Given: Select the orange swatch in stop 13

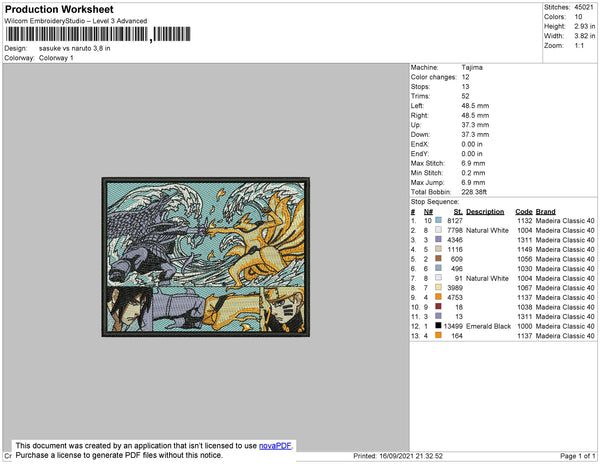Looking at the screenshot, I should [x=438, y=335].
